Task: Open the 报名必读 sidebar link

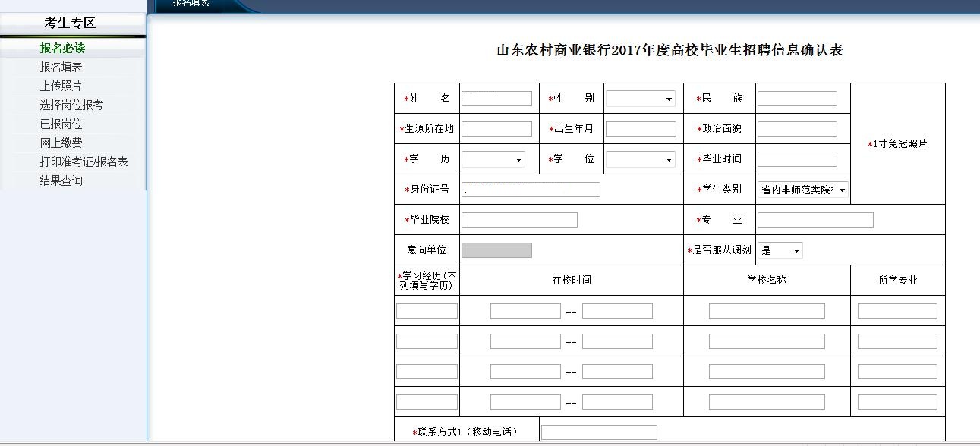Action: pos(62,48)
